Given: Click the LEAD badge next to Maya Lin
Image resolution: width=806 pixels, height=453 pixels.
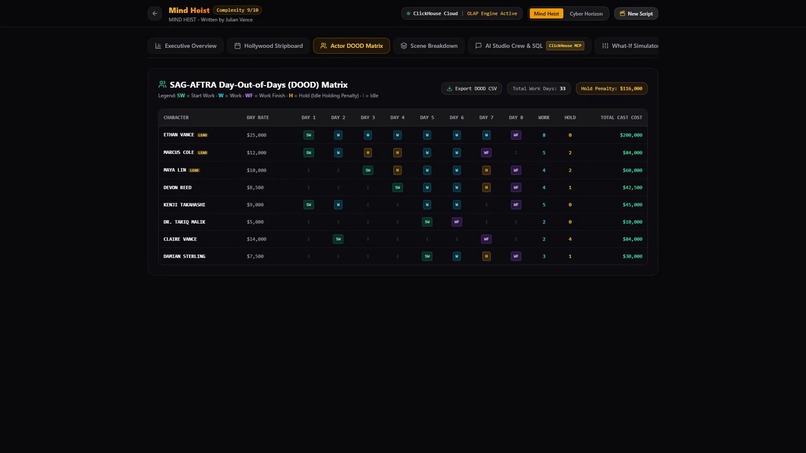Looking at the screenshot, I should click(x=194, y=170).
